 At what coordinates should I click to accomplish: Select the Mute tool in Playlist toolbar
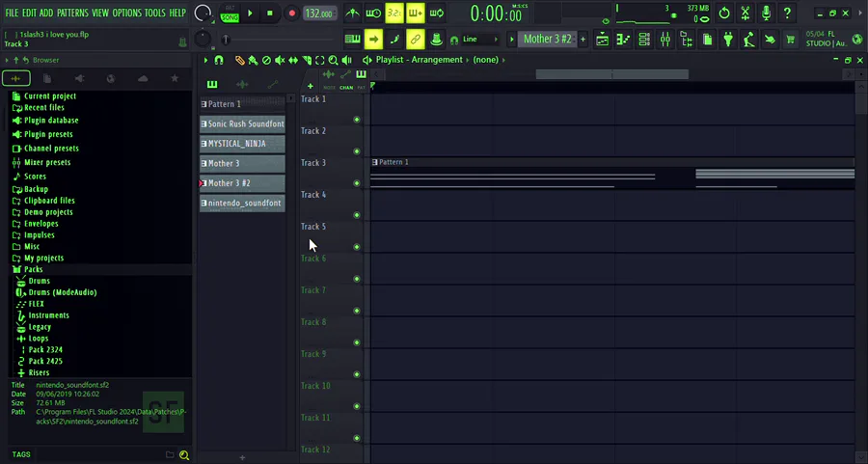(280, 61)
